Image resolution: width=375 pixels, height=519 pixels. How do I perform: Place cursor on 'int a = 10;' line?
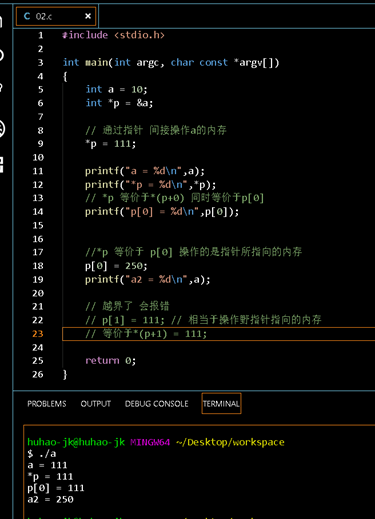[116, 89]
